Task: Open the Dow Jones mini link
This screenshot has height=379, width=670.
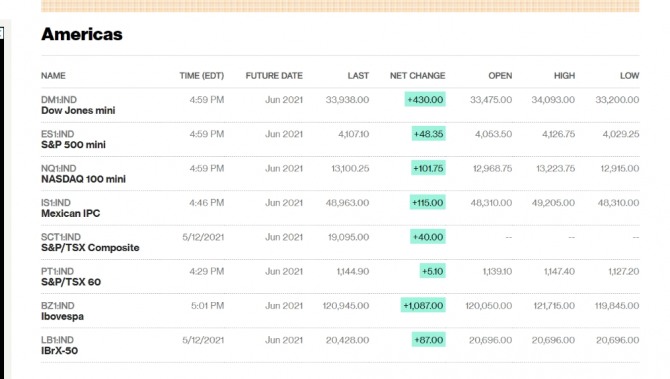Action: (78, 110)
